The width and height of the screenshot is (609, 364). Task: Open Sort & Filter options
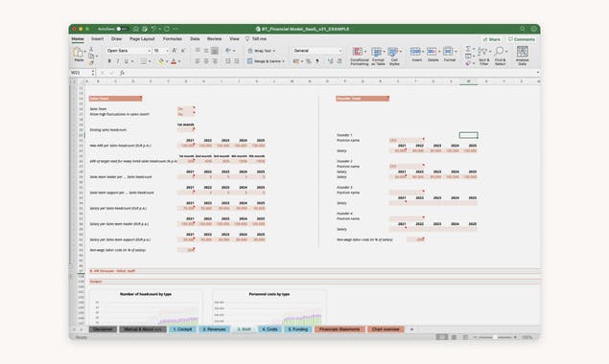coord(483,56)
